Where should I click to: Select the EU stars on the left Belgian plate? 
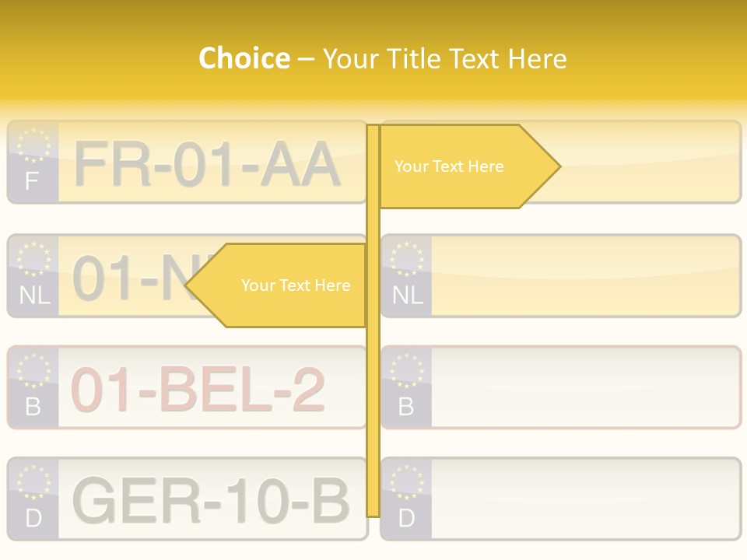pos(33,370)
